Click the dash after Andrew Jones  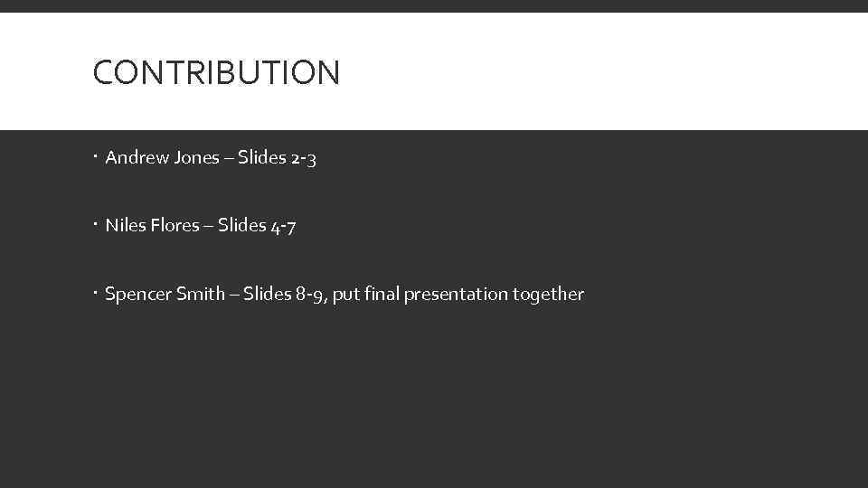coord(228,159)
